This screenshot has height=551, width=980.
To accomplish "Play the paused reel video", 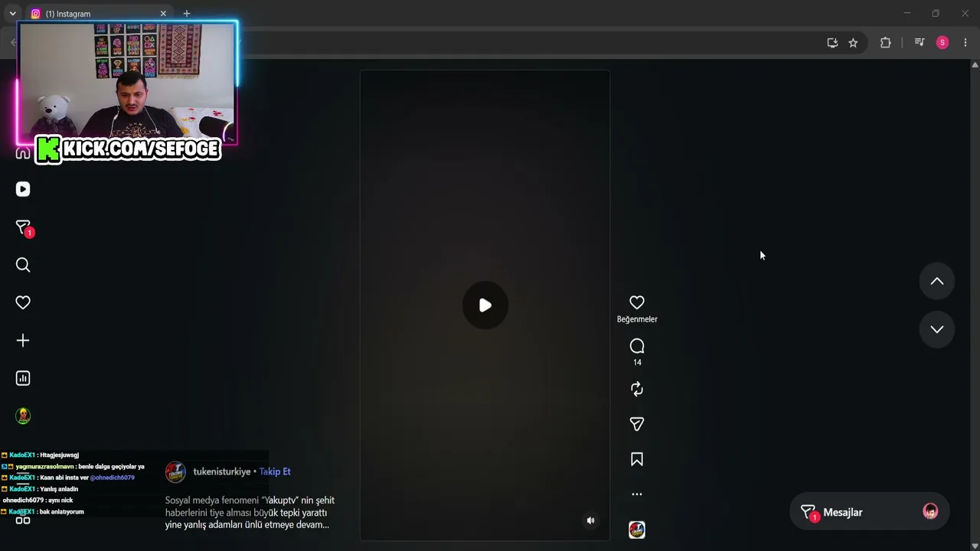I will (x=485, y=305).
